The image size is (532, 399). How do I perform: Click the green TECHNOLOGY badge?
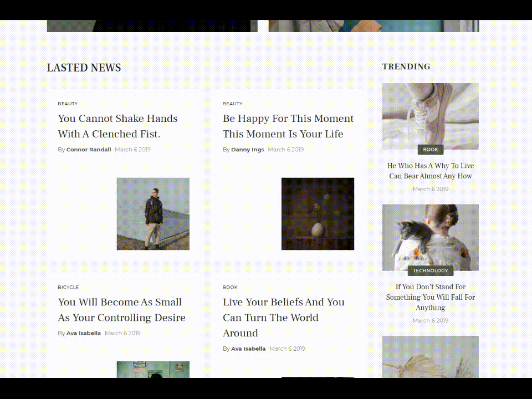coord(431,271)
